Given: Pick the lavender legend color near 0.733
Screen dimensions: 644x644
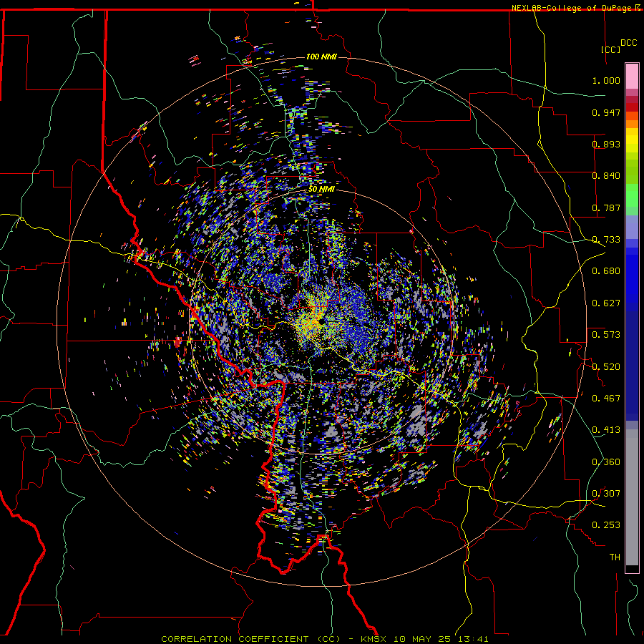Looking at the screenshot, I should [x=632, y=228].
